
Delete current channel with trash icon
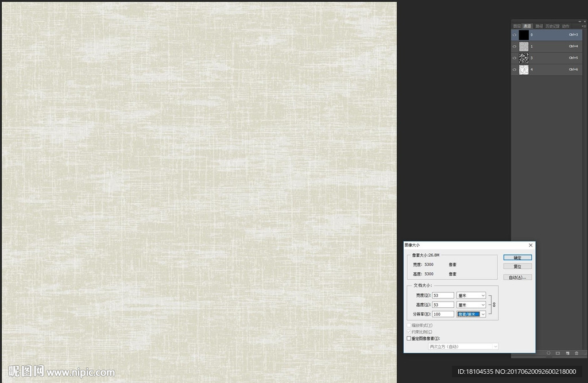[577, 353]
